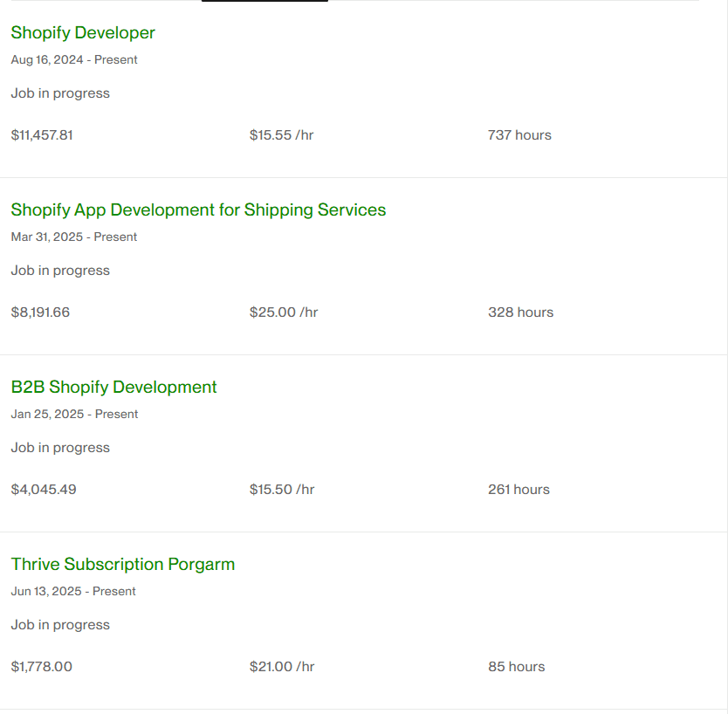The image size is (728, 714).
Task: Open the Shopify Developer job link
Action: (83, 33)
